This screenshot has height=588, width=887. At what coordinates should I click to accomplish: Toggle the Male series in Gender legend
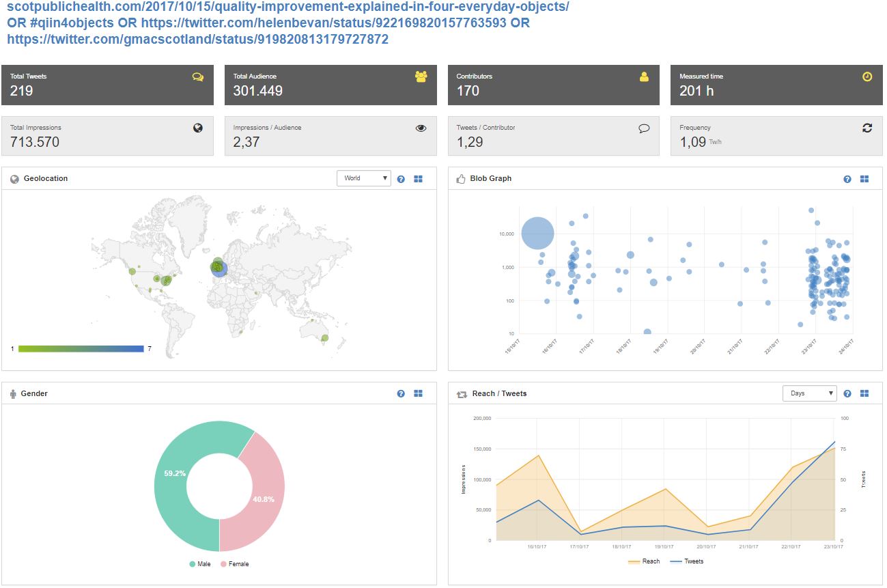[x=200, y=564]
